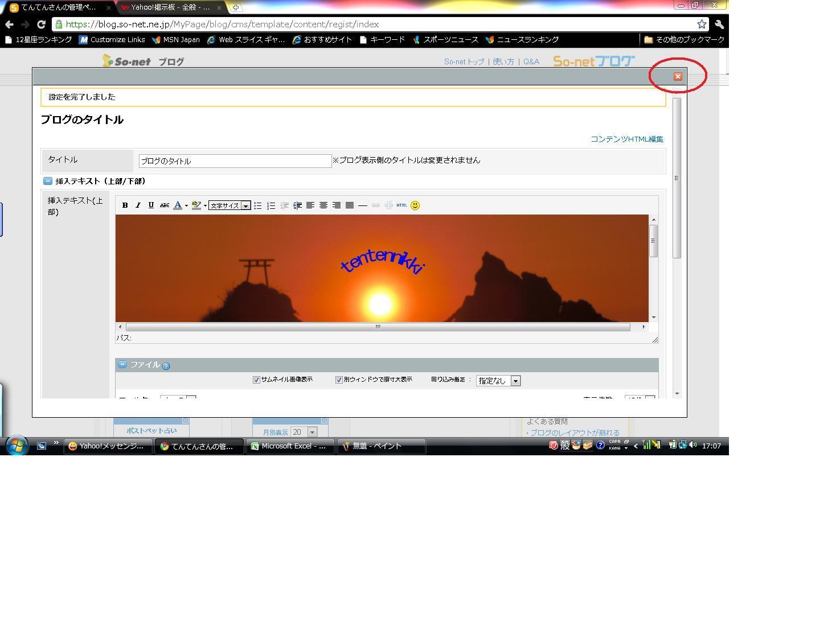
Task: Click the ブログのタイトル title input field
Action: pos(235,161)
